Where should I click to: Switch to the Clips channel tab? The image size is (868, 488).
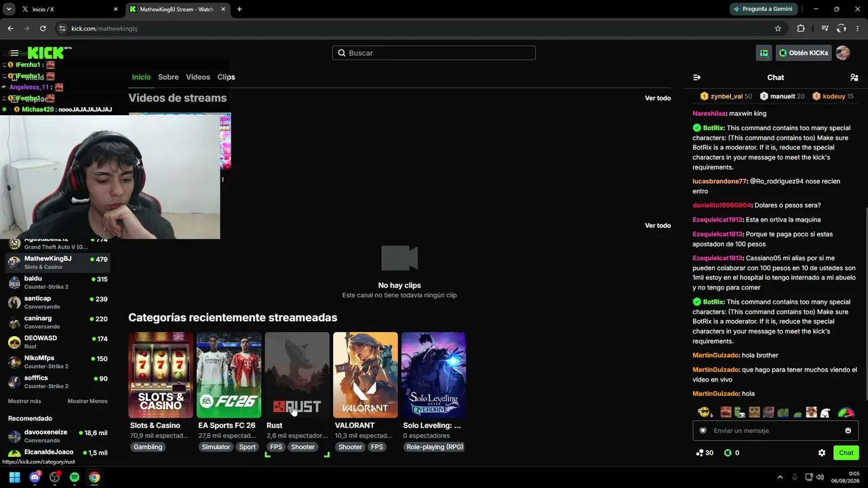pos(226,77)
